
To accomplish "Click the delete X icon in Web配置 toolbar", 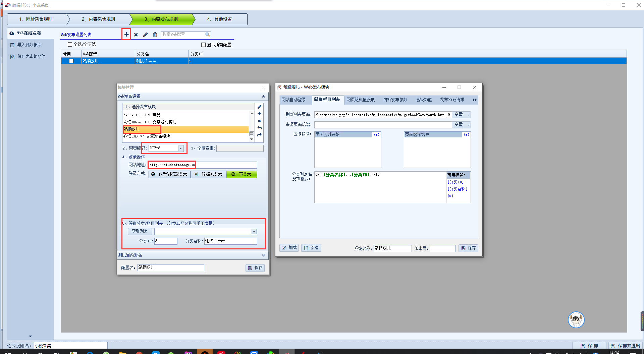I will click(136, 35).
